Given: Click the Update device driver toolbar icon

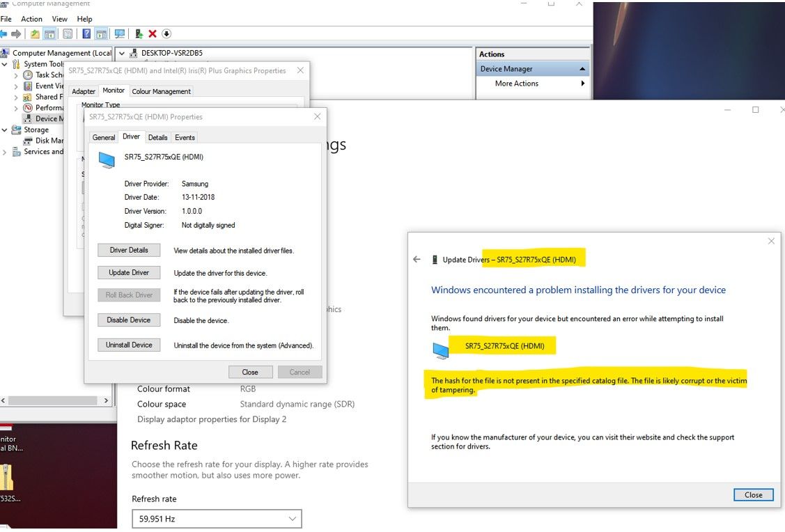Looking at the screenshot, I should coord(139,33).
